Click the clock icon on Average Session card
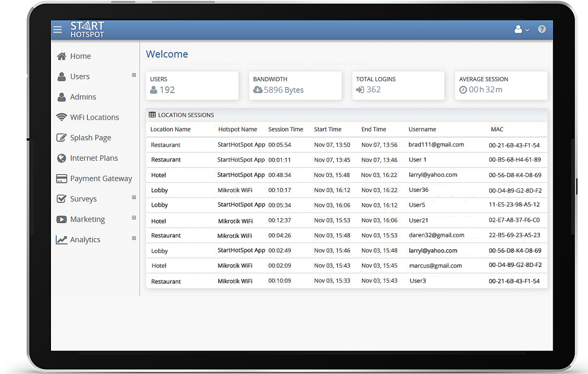 click(x=463, y=90)
